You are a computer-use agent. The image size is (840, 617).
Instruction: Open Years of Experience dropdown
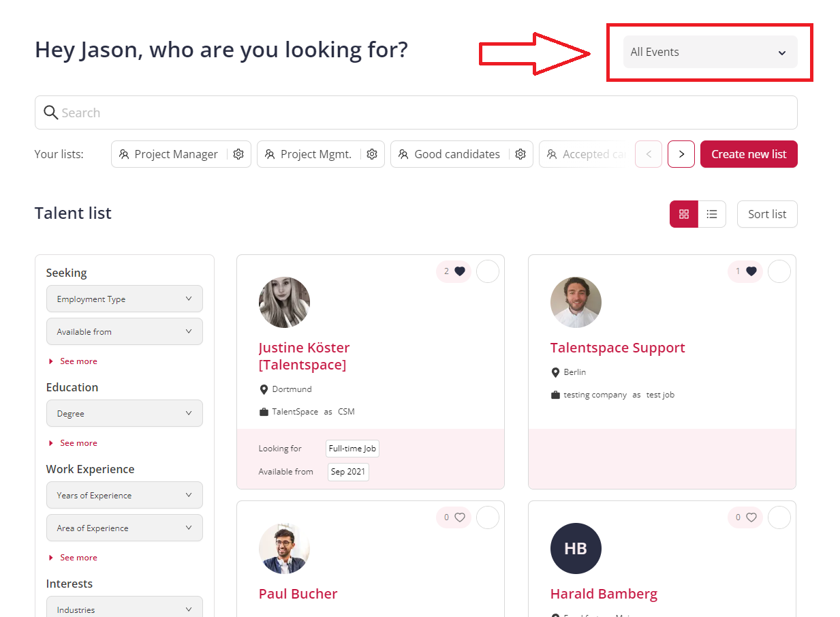[125, 495]
